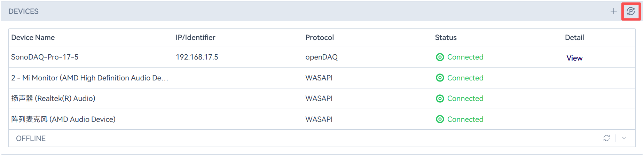Click the Device Name column header
Viewport: 644px width, 156px height.
pos(33,38)
